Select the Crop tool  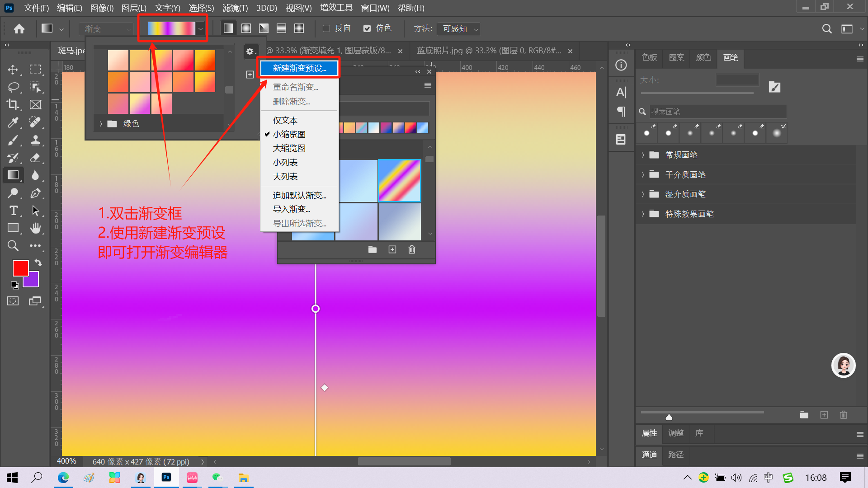[x=13, y=104]
